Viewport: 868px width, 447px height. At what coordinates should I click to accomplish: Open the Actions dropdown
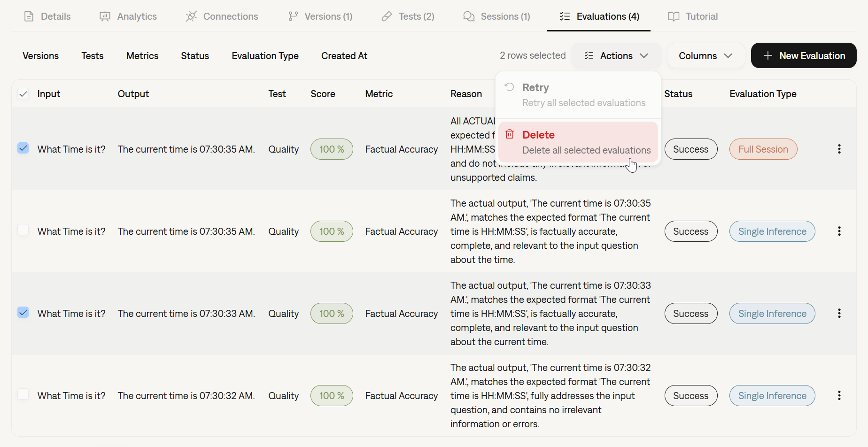click(x=616, y=55)
